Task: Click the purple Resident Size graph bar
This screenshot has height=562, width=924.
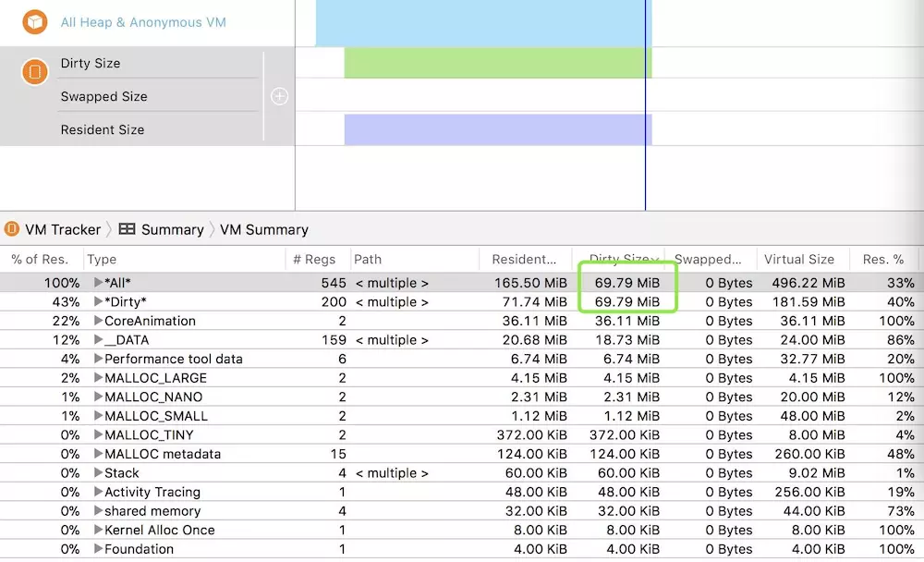Action: [x=498, y=129]
